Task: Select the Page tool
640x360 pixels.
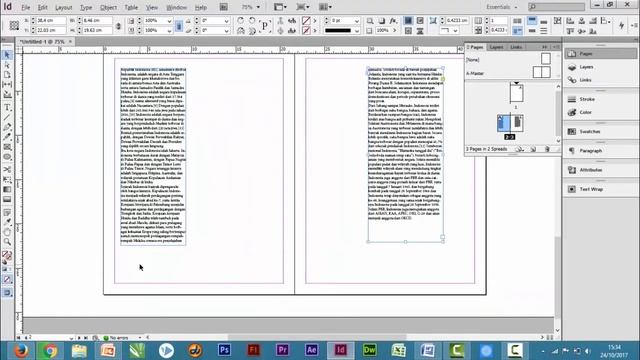Action: (x=7, y=75)
